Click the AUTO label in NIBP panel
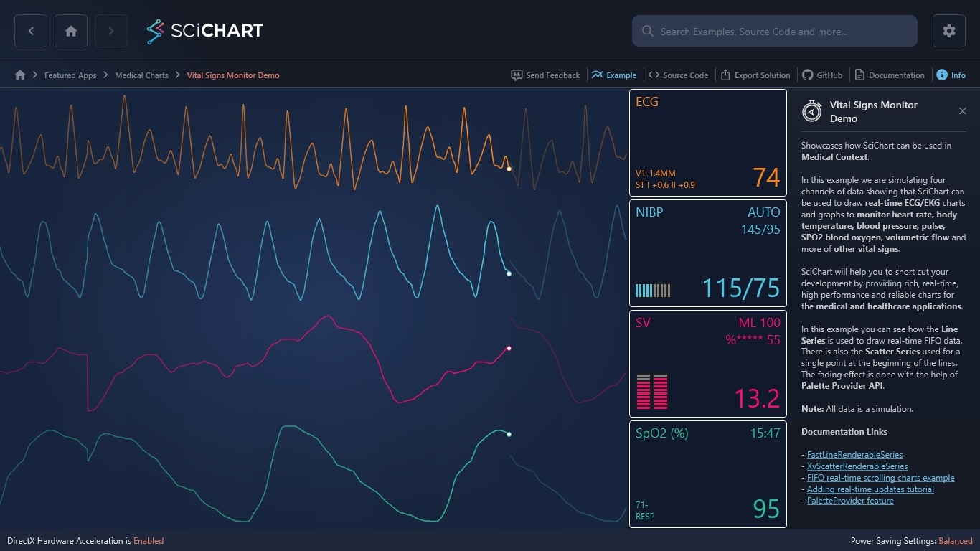The height and width of the screenshot is (551, 980). coord(763,212)
